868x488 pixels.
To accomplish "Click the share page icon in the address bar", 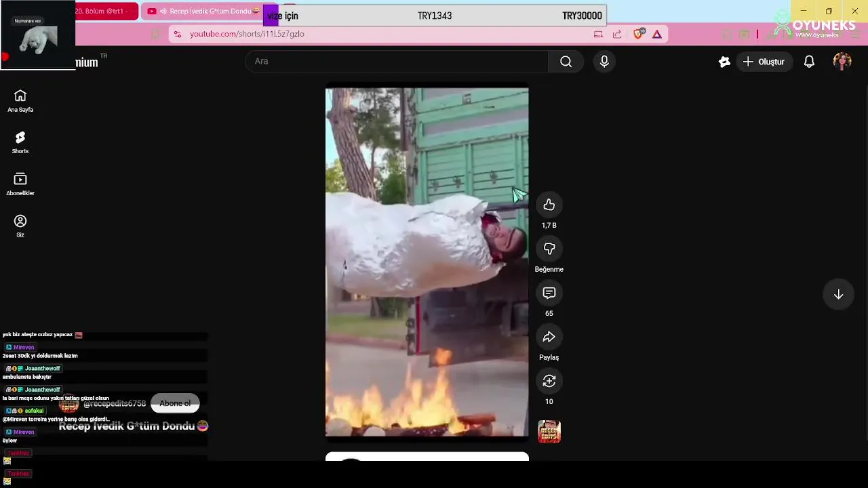I will click(617, 34).
